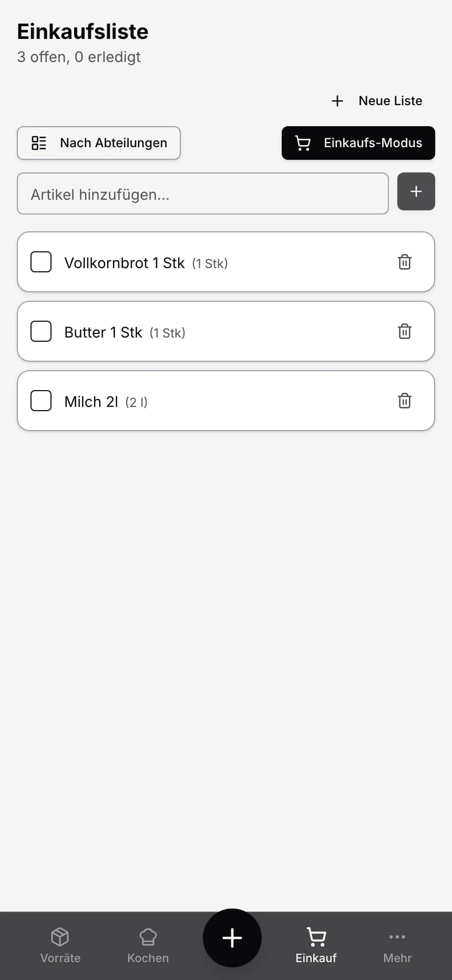Tick the Butter 1 Stk checkbox
Screen dimensions: 452x980
(x=41, y=331)
